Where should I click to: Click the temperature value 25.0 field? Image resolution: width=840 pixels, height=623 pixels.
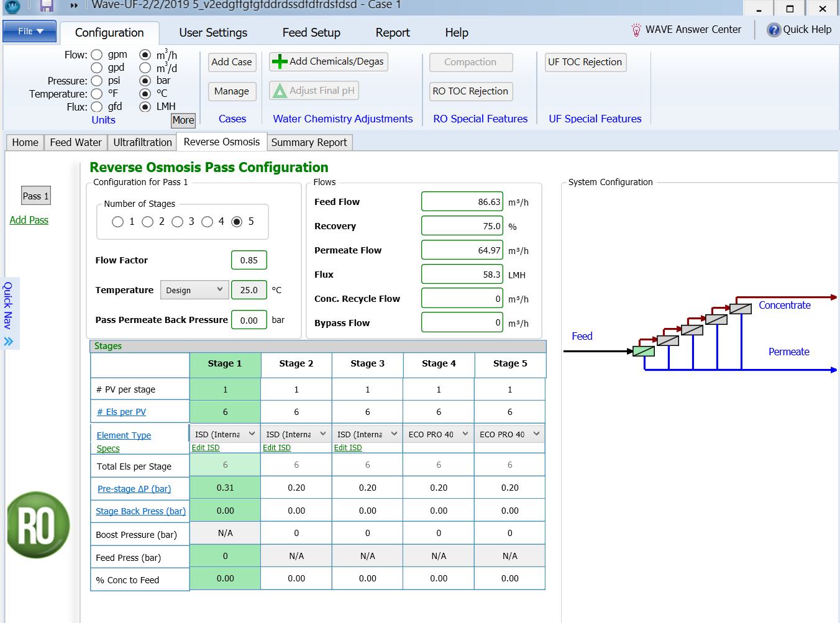tap(249, 290)
